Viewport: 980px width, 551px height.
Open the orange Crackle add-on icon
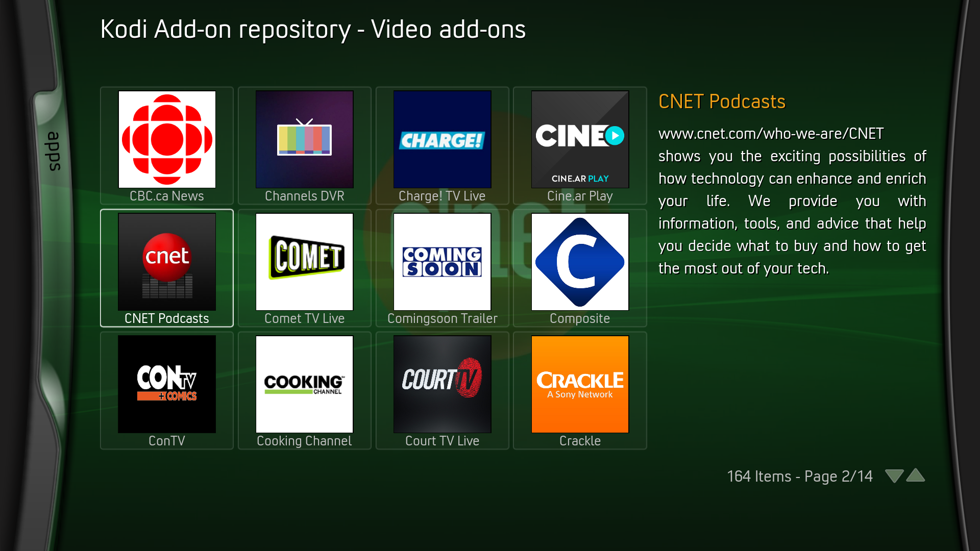(580, 384)
